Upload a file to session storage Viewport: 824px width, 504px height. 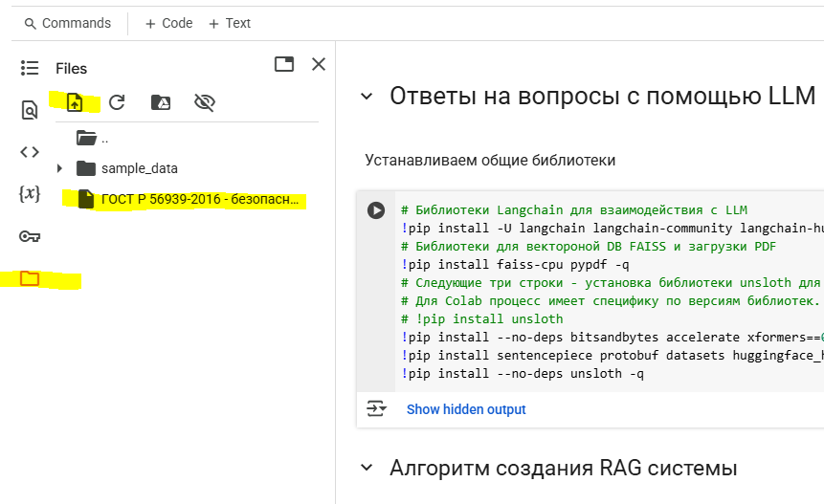point(75,102)
